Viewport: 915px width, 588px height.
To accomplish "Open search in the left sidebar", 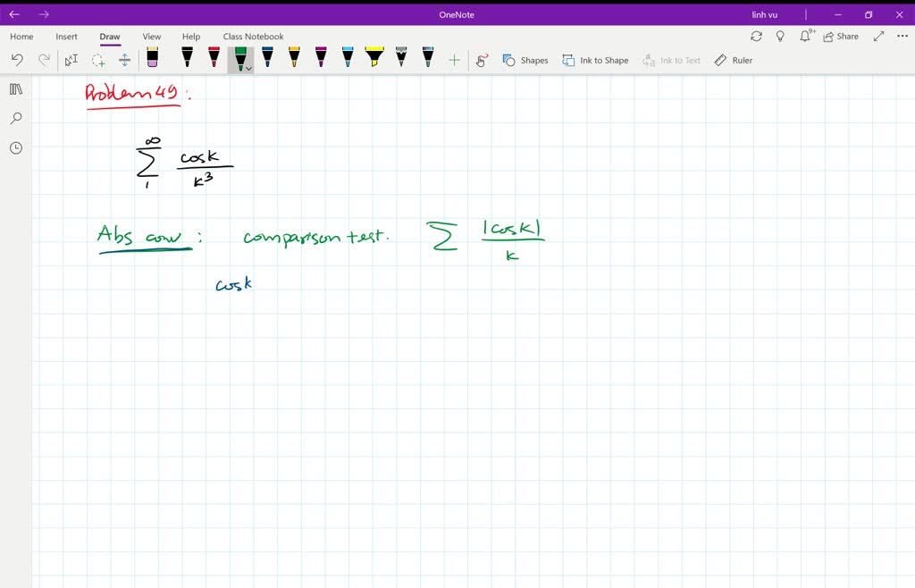I will coord(15,117).
